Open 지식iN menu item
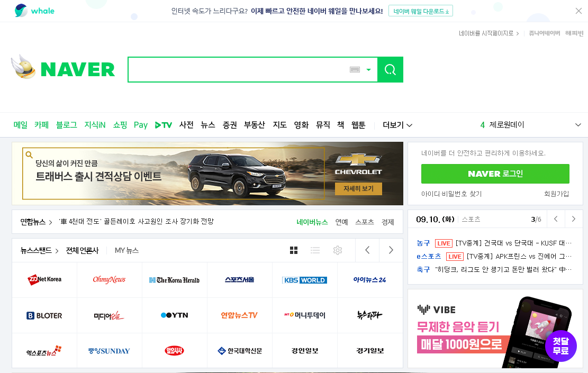The height and width of the screenshot is (373, 588). [95, 125]
